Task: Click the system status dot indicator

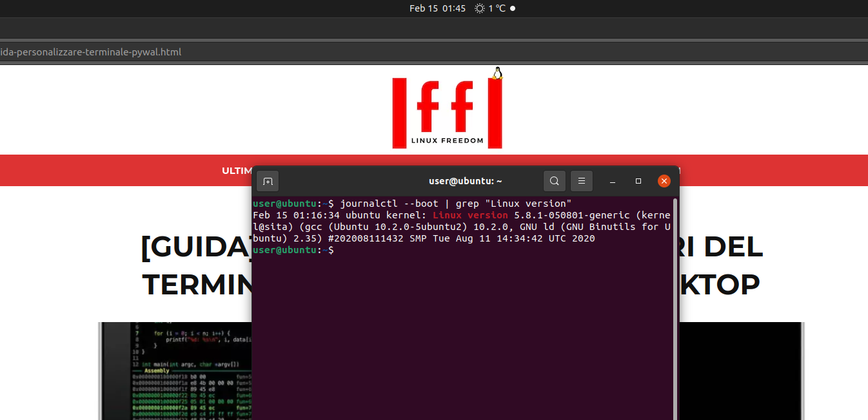Action: [513, 8]
